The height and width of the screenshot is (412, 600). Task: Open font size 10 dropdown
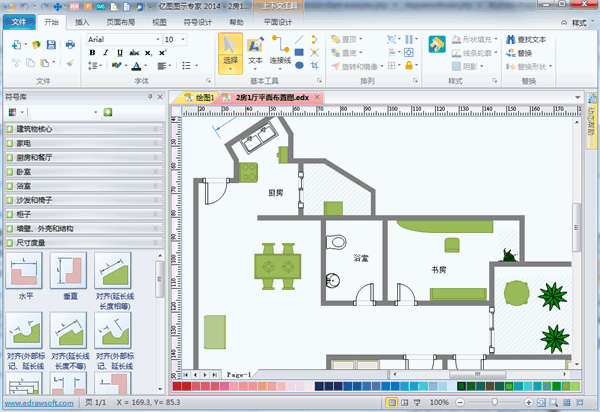[x=183, y=39]
